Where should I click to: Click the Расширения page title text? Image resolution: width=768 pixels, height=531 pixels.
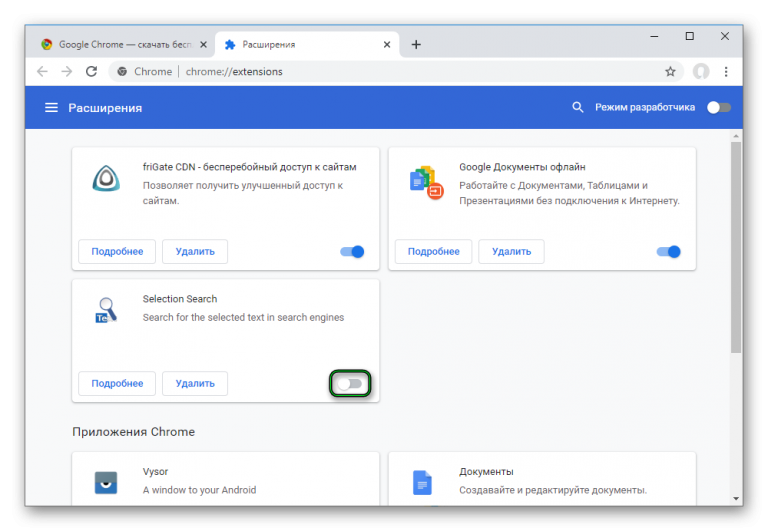point(105,108)
